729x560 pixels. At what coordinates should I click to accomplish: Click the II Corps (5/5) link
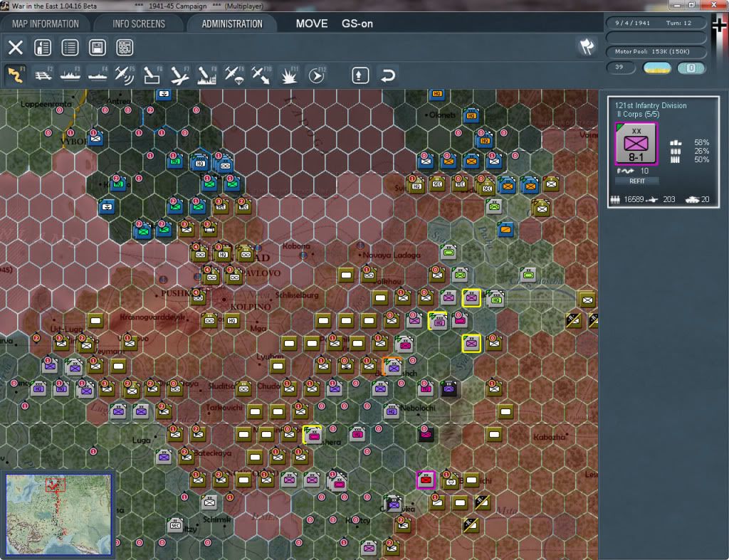638,115
